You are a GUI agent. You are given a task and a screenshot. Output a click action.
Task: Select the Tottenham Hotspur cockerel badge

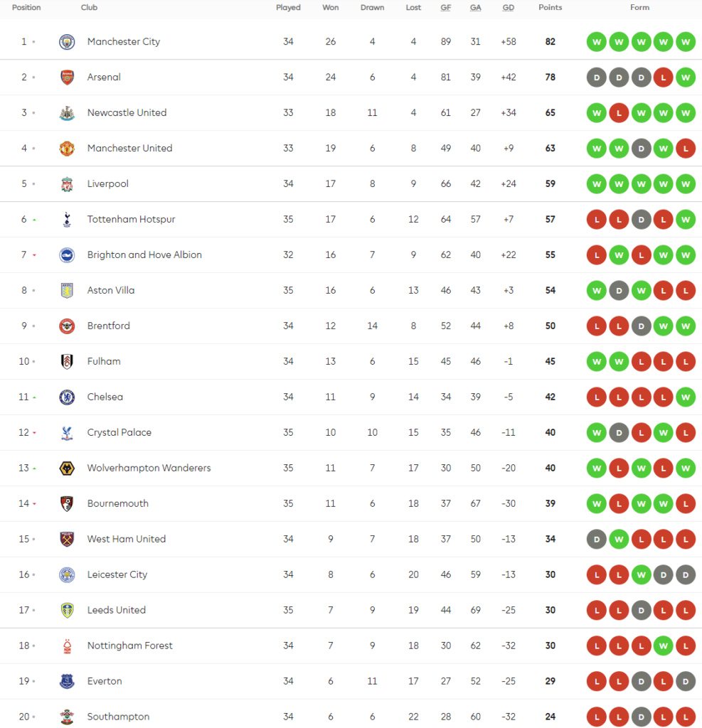[67, 220]
